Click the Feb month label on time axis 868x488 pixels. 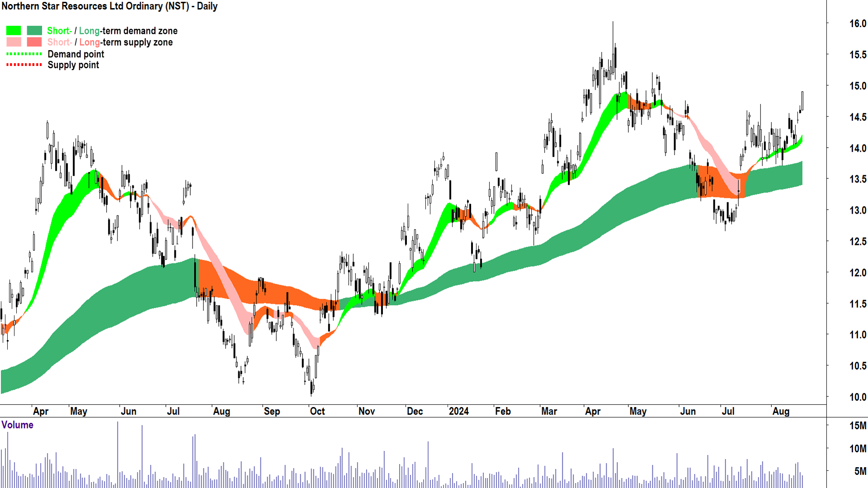pyautogui.click(x=503, y=411)
